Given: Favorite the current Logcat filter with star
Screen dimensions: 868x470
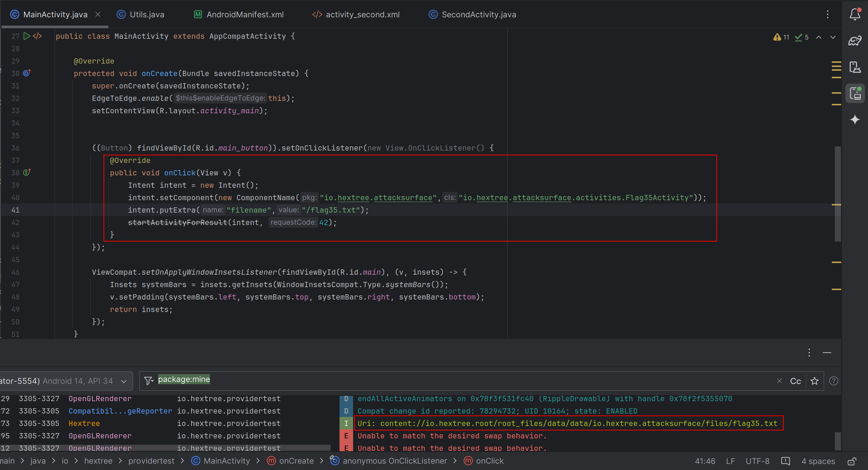Looking at the screenshot, I should click(815, 381).
